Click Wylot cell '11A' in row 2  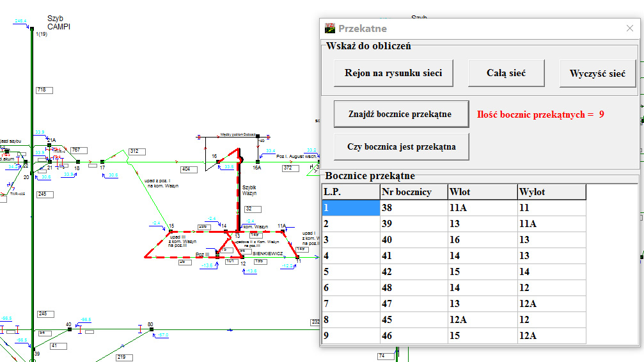[x=552, y=224]
